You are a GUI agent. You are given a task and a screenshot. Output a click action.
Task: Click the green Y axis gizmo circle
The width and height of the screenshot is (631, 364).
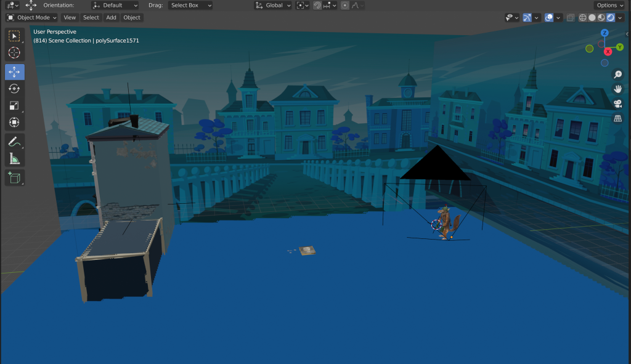point(620,47)
